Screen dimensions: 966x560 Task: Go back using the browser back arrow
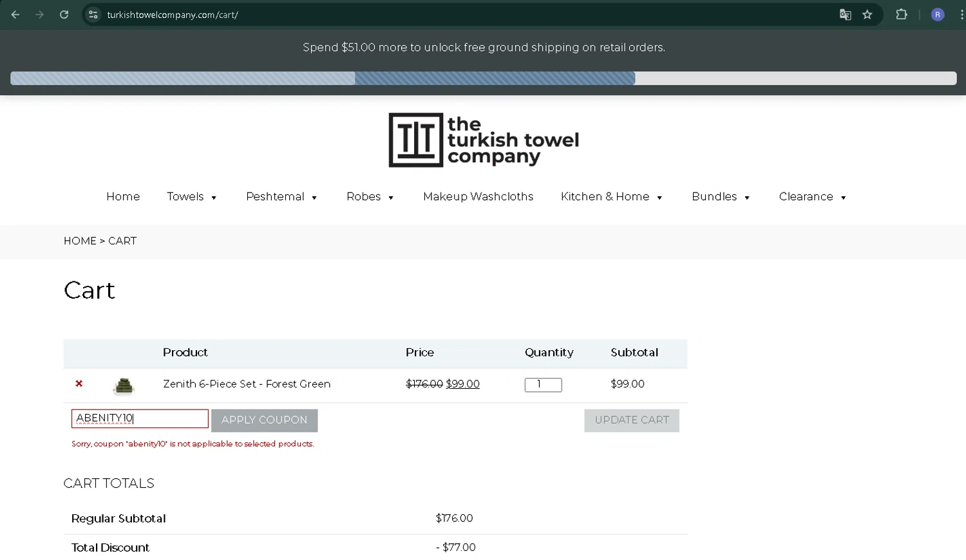point(15,14)
